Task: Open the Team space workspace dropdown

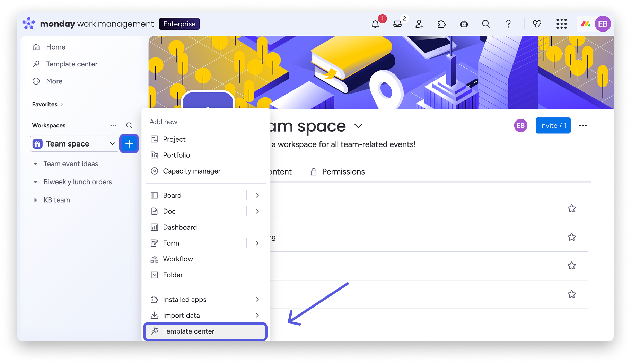Action: 75,144
